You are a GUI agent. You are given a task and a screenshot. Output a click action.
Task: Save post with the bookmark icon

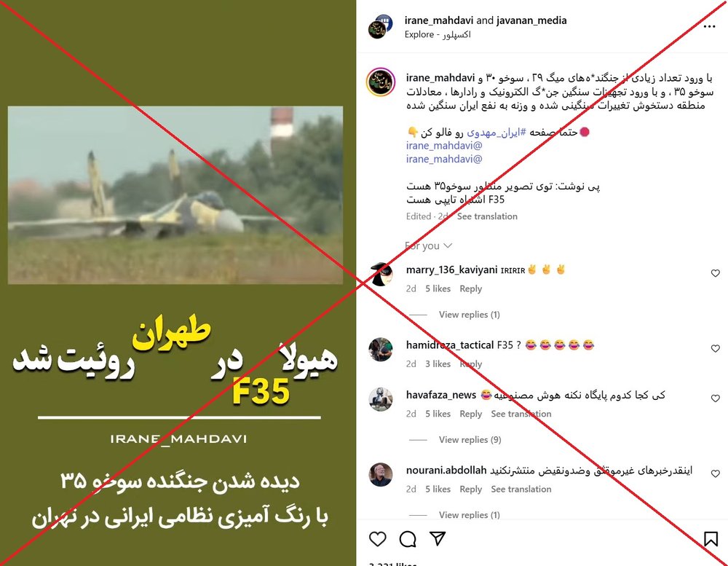pyautogui.click(x=711, y=539)
